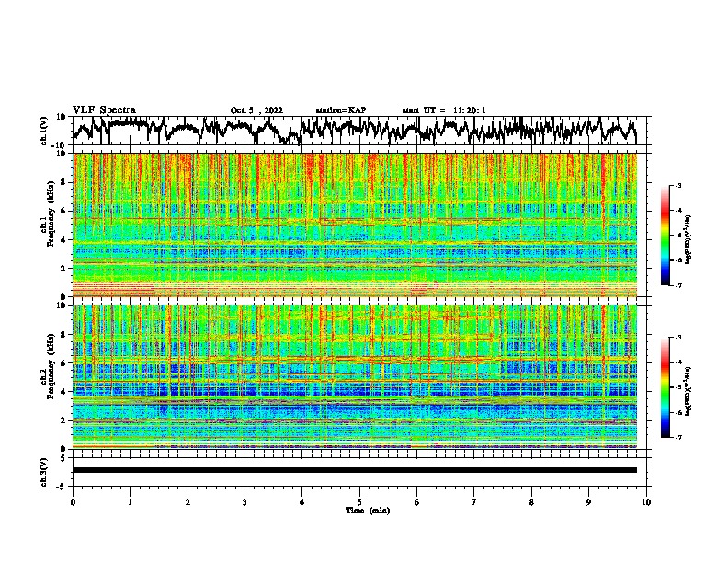728x563 pixels.
Task: Click time axis tick label '6'
Action: [417, 502]
